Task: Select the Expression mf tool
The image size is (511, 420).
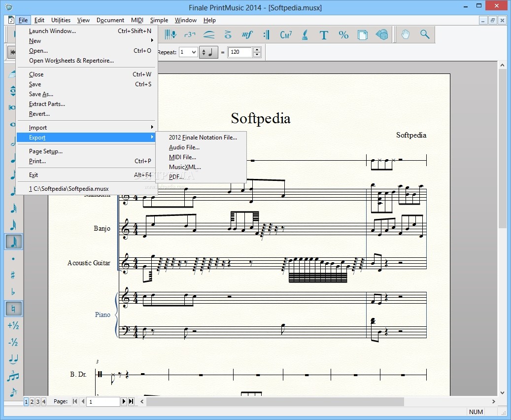Action: click(247, 34)
